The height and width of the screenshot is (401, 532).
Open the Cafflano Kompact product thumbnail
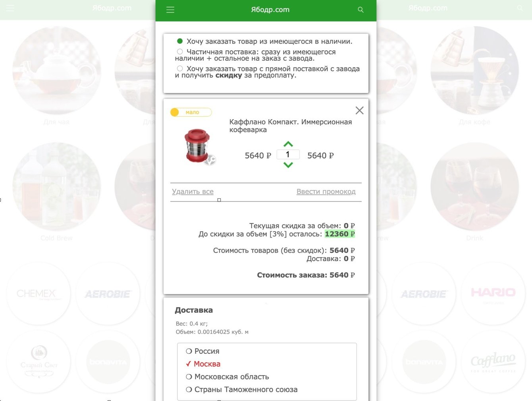click(x=199, y=146)
